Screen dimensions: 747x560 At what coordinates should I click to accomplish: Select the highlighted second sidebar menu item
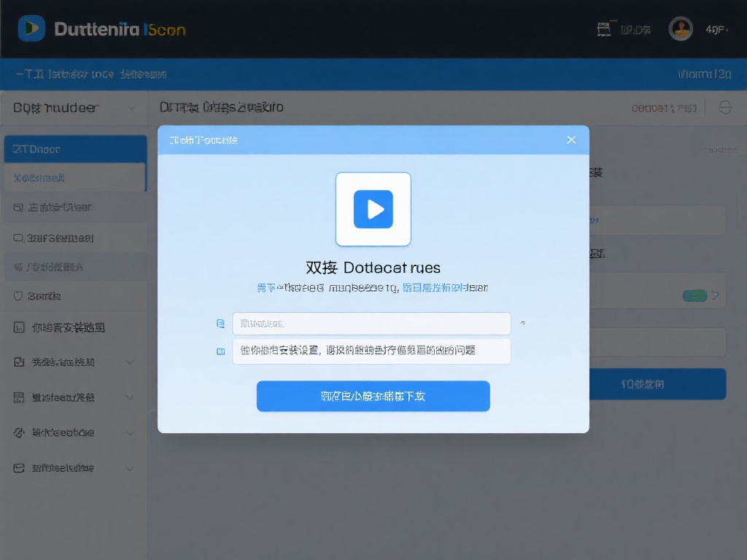[73, 177]
